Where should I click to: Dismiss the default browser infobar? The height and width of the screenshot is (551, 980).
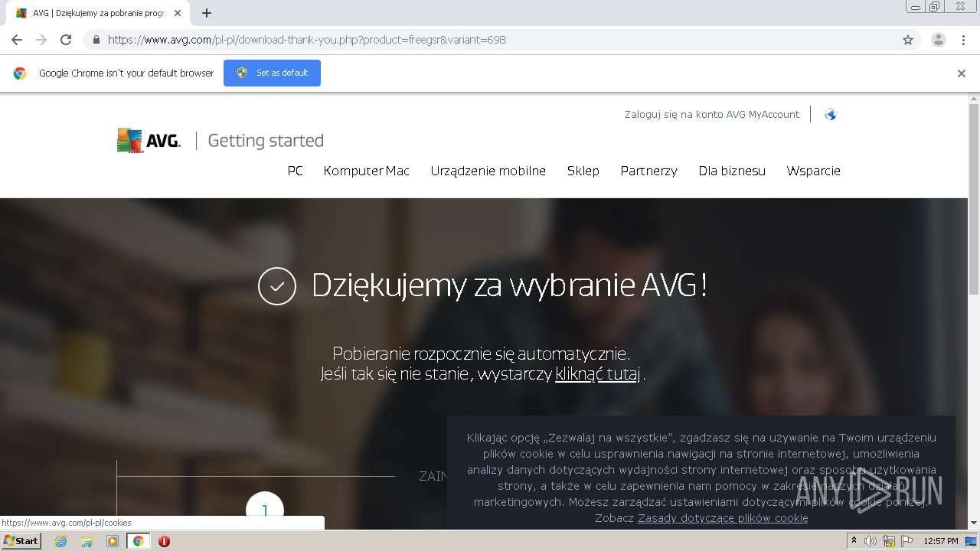click(x=962, y=73)
